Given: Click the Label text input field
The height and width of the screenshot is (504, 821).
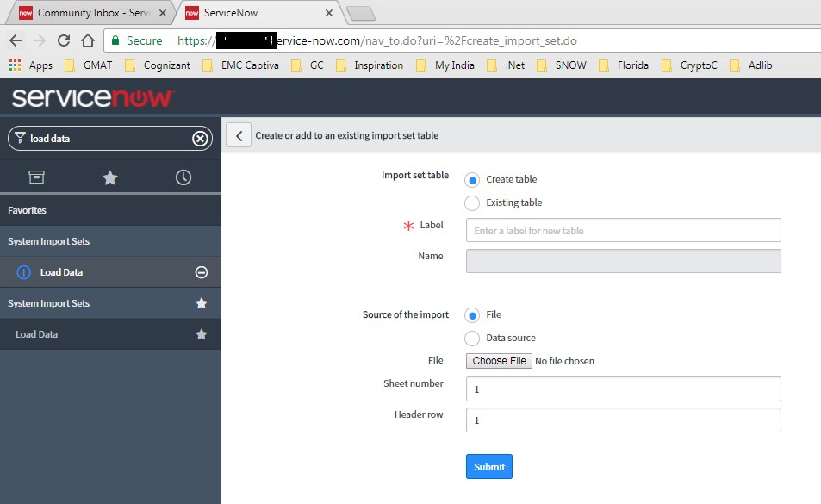Looking at the screenshot, I should pos(623,231).
